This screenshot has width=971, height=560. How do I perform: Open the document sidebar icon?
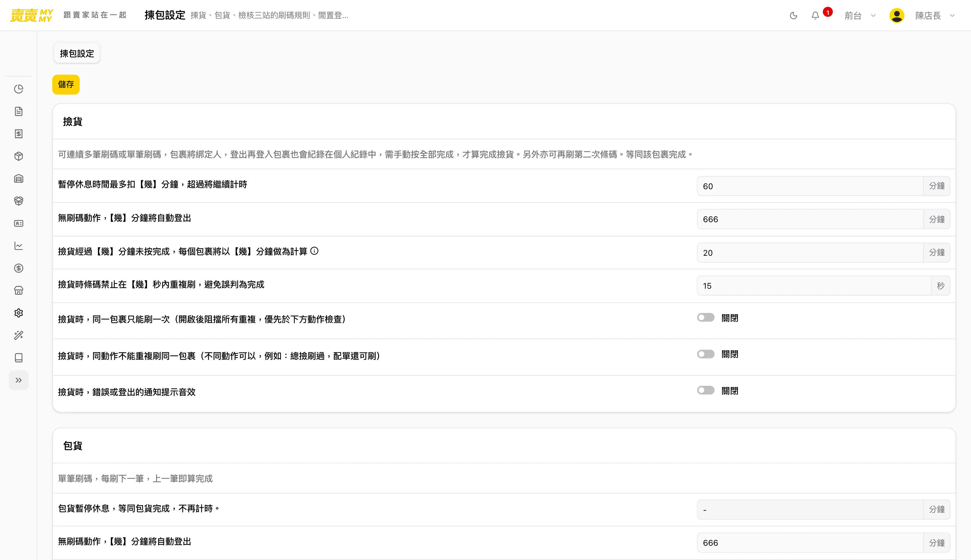tap(18, 112)
